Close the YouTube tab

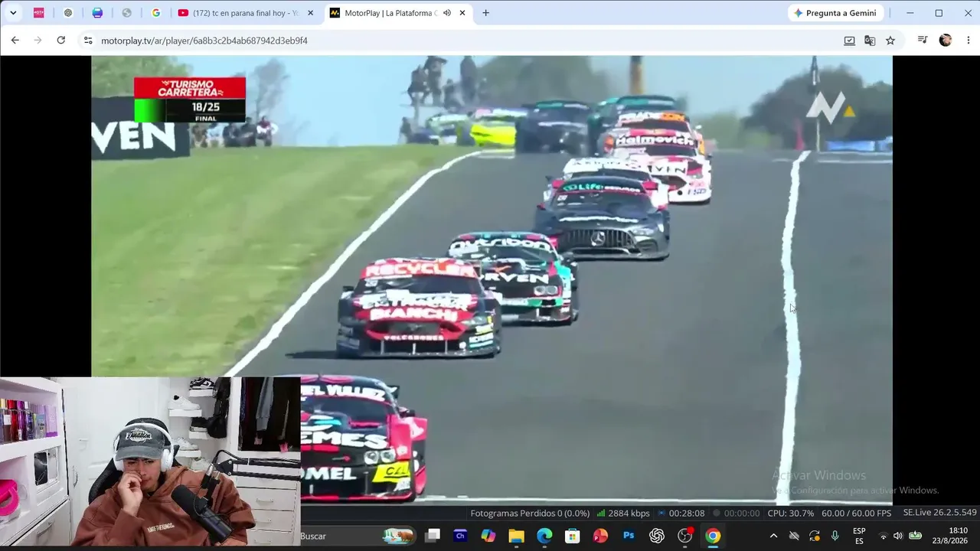pyautogui.click(x=310, y=13)
